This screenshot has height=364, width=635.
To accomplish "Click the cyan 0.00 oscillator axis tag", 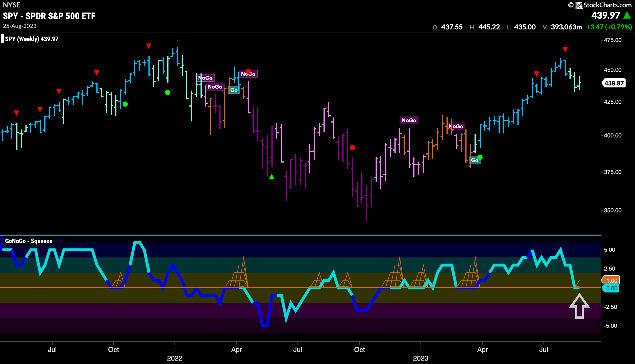I will click(x=611, y=288).
